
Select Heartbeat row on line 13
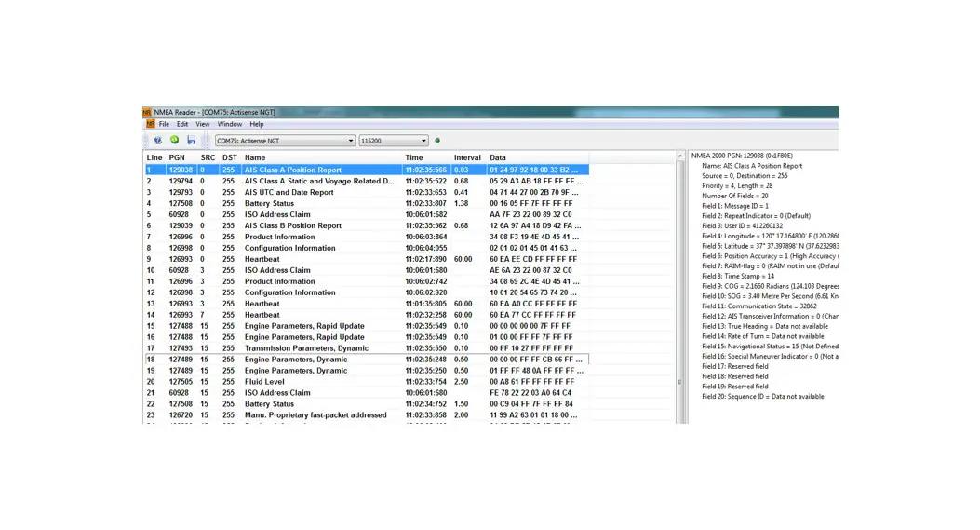pyautogui.click(x=367, y=304)
